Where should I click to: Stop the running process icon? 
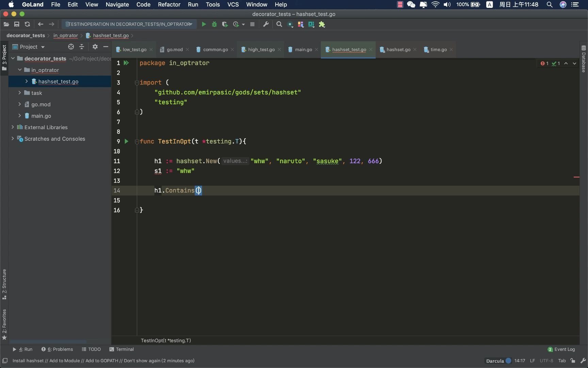[252, 24]
